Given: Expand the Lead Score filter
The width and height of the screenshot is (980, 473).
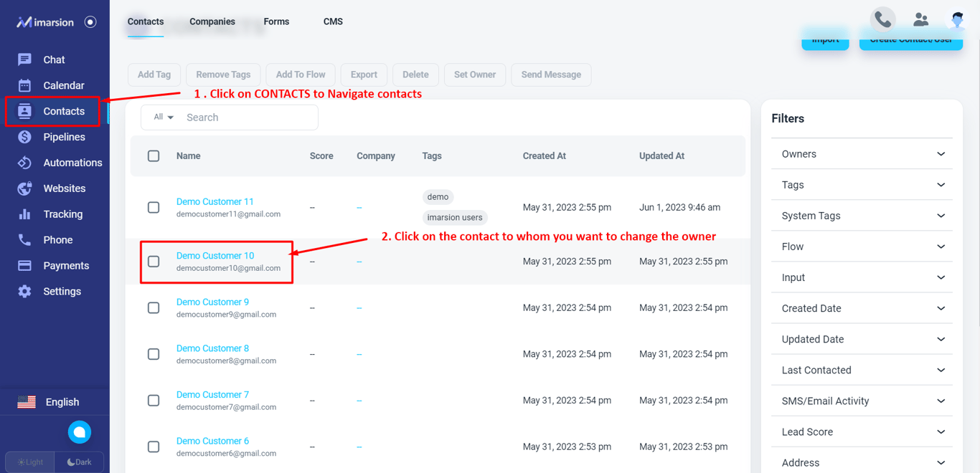Looking at the screenshot, I should tap(862, 432).
